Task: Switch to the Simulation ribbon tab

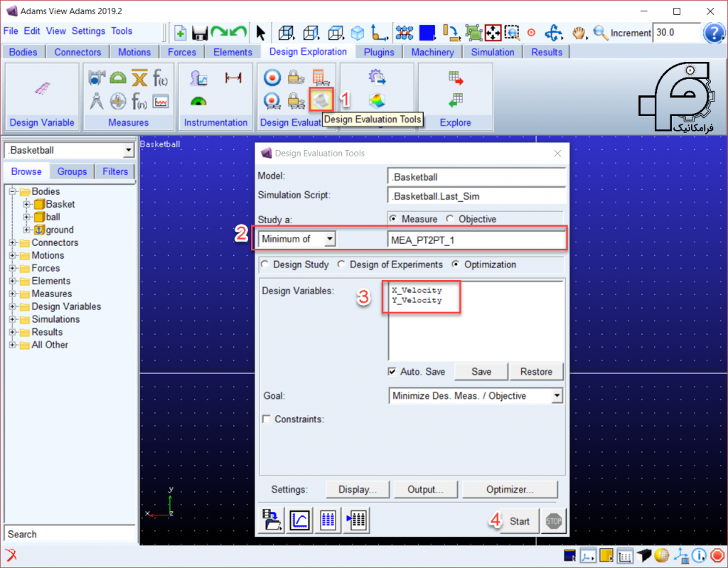Action: pyautogui.click(x=493, y=52)
